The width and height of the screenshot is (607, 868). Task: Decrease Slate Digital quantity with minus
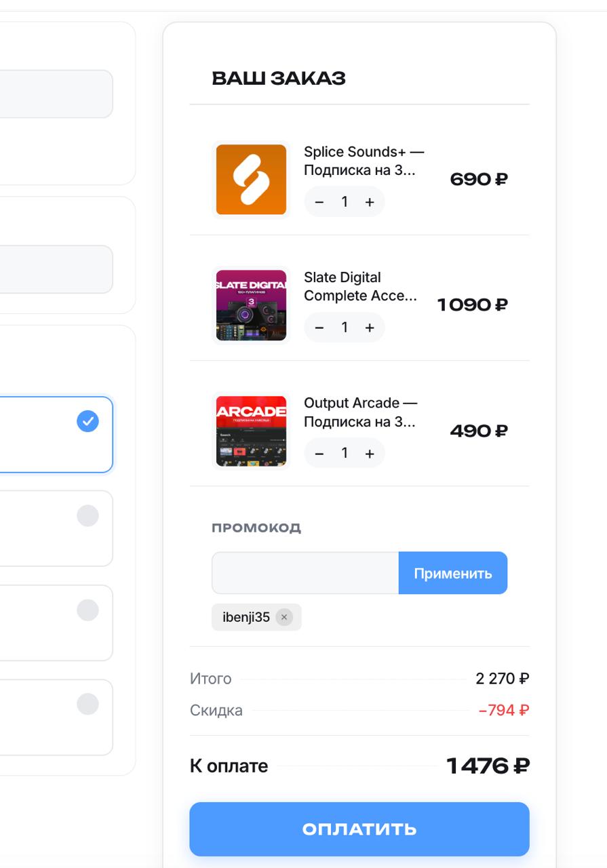pos(319,328)
